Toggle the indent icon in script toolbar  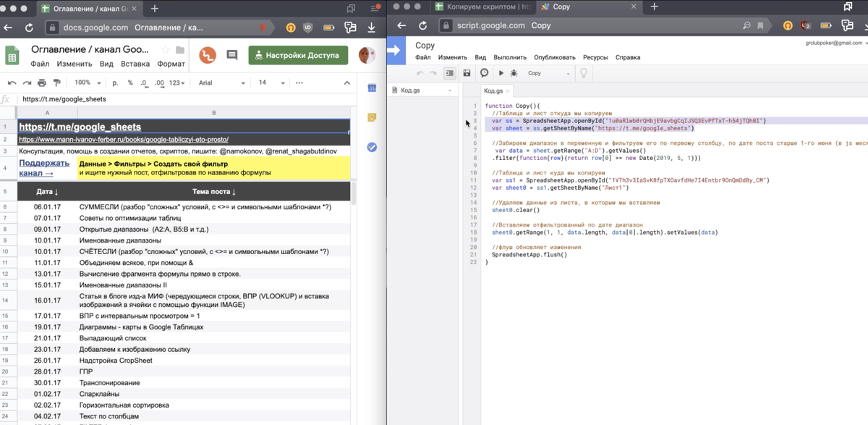tap(450, 73)
